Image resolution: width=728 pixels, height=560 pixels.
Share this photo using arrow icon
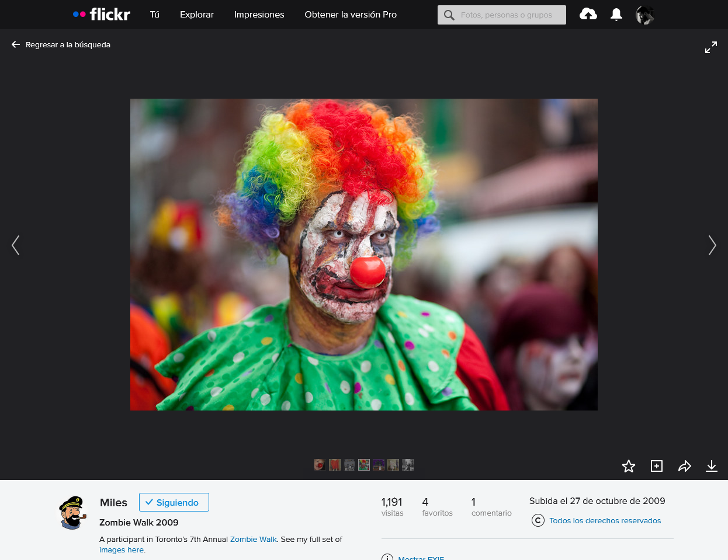pyautogui.click(x=684, y=466)
